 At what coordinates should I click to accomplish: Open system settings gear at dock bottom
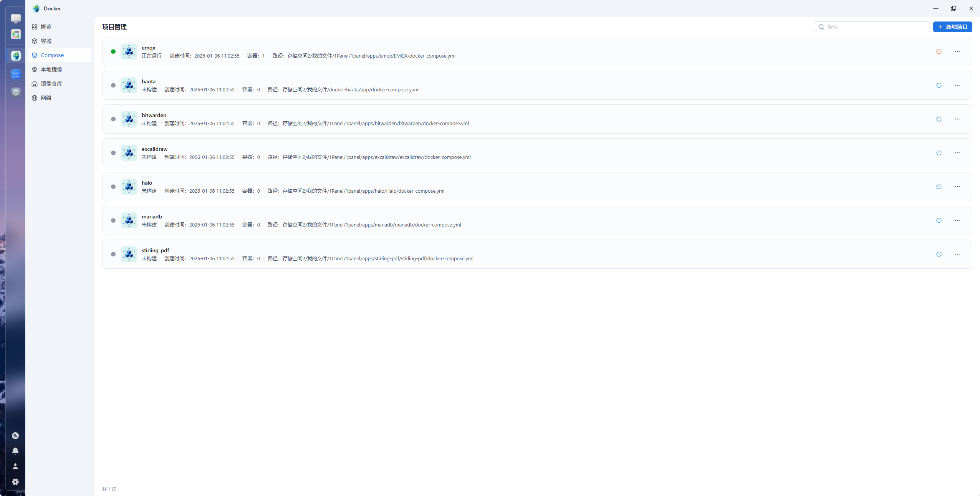15,481
